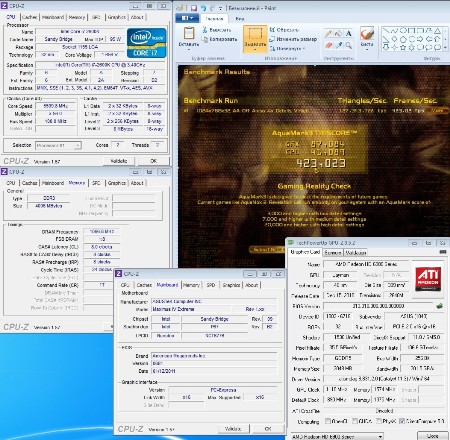
Task: Switch to SPD tab in memory CPU-Z window
Action: pos(96,183)
